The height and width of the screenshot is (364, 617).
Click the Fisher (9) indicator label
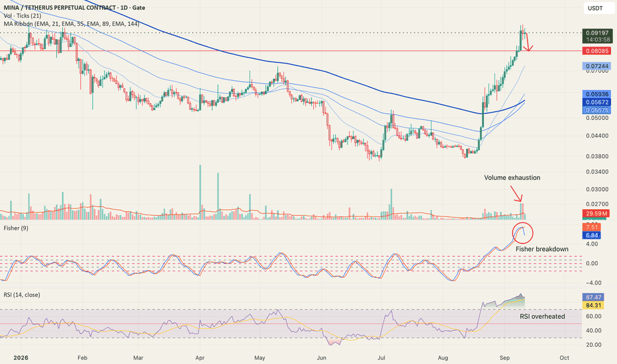pos(16,228)
